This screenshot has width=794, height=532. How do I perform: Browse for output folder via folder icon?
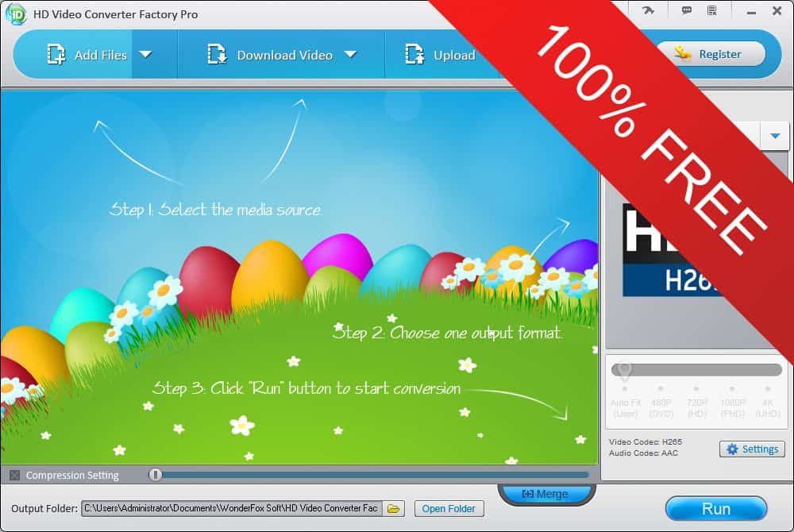(x=394, y=508)
